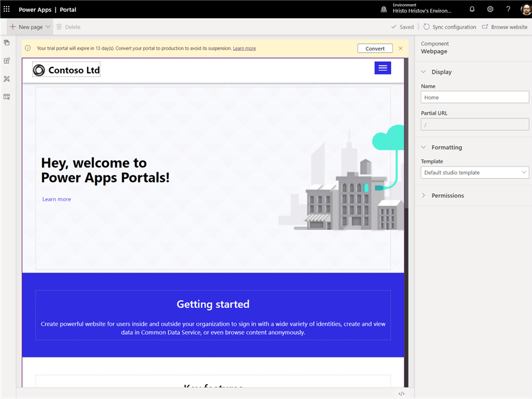Open the user profile avatar
532x399 pixels.
(x=526, y=9)
